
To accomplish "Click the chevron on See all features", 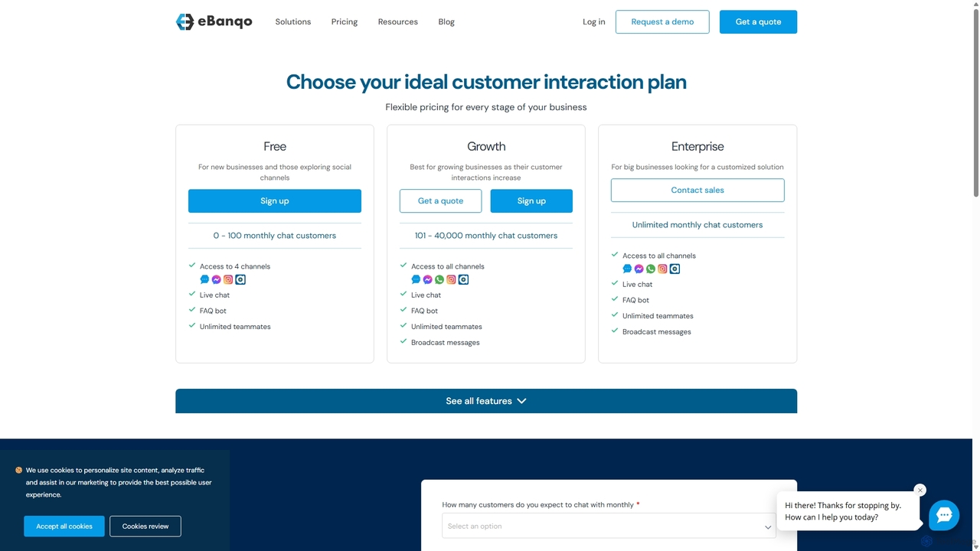I will (x=521, y=401).
